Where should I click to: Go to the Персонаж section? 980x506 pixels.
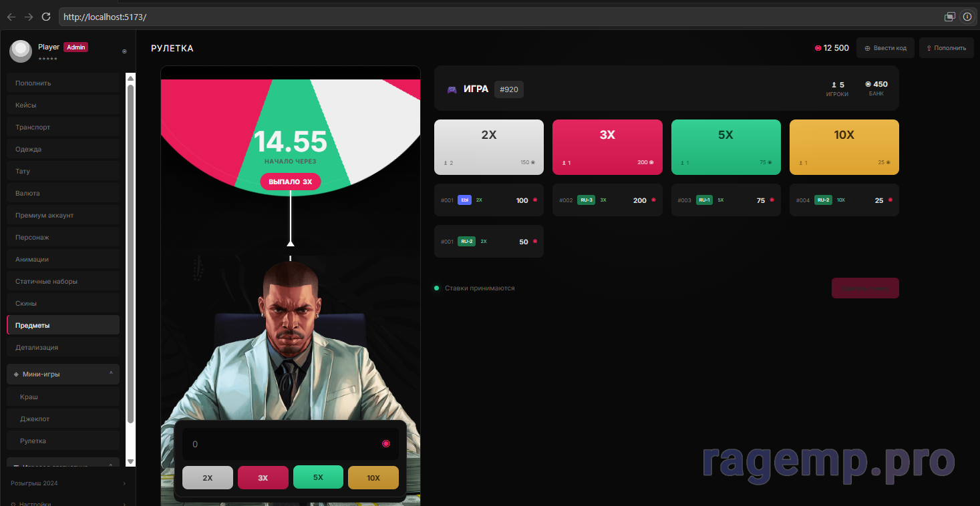click(x=63, y=238)
